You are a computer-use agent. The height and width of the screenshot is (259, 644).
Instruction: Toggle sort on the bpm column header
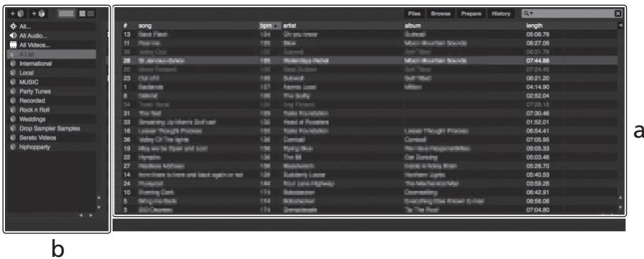point(269,26)
